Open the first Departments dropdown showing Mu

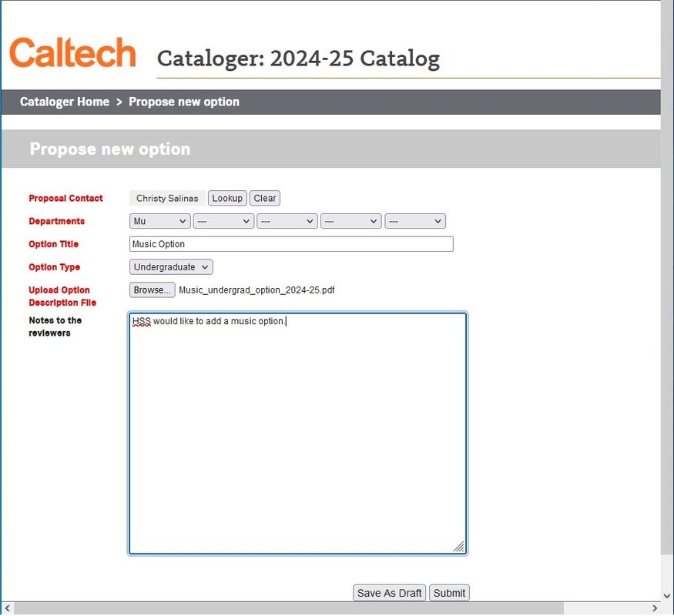coord(160,221)
